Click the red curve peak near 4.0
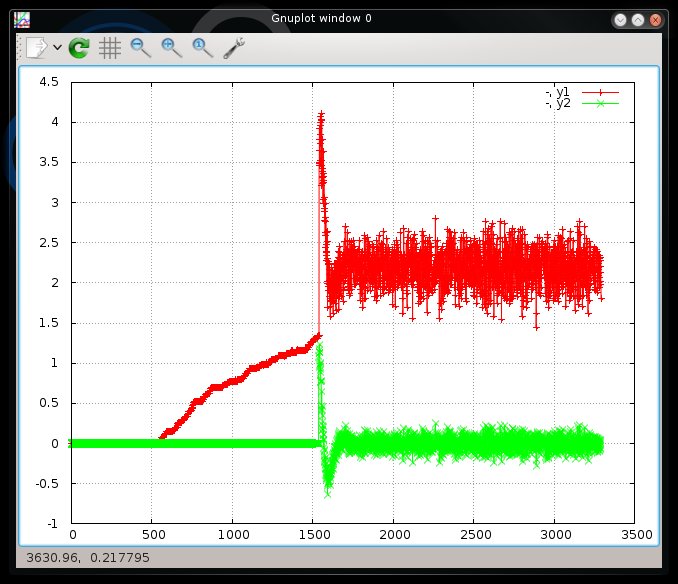Screen dimensions: 678x584 [321, 116]
